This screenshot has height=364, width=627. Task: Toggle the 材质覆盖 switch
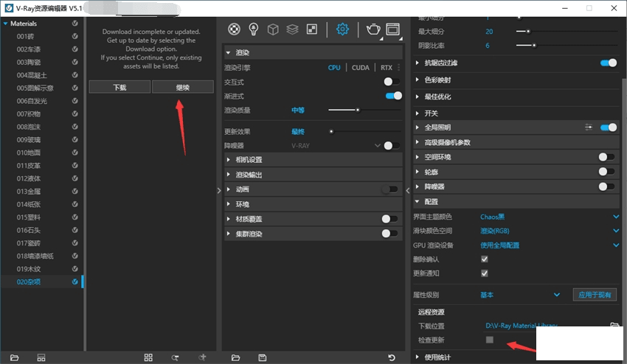[x=389, y=219]
